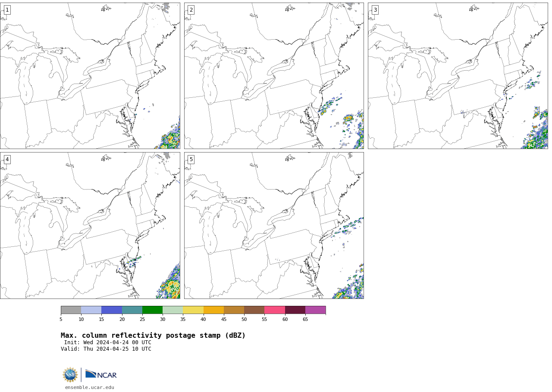
Task: Click the maroon 60-65 dBZ swatch
Action: 295,310
